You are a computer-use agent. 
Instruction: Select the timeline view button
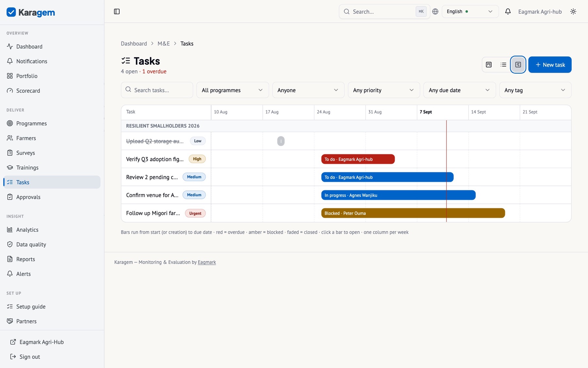518,65
